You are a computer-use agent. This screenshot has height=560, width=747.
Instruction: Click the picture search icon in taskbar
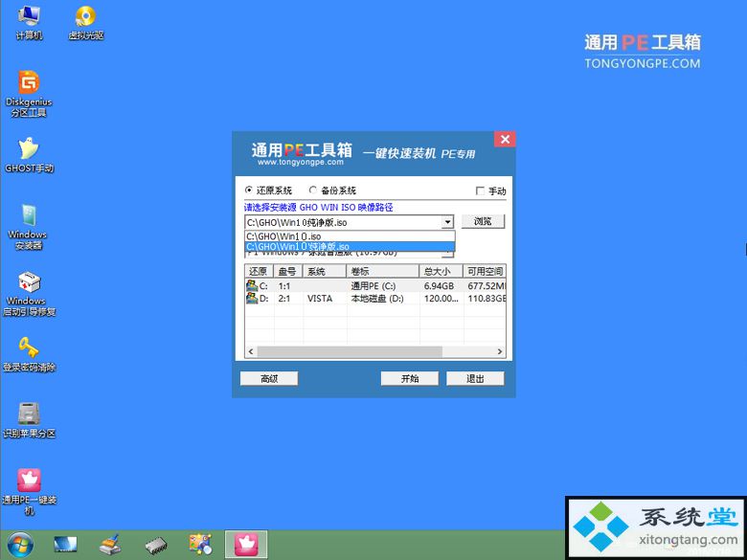[x=200, y=545]
